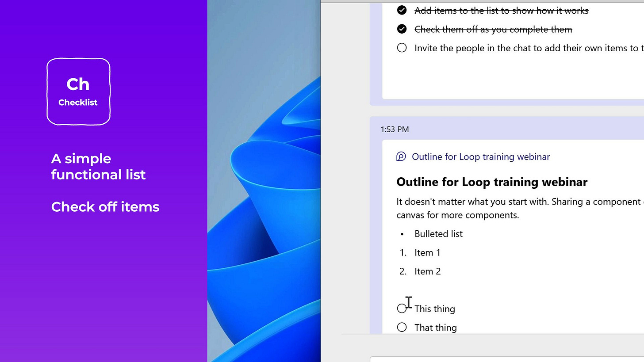Click the 'That thing' text
The height and width of the screenshot is (362, 644).
click(x=435, y=328)
